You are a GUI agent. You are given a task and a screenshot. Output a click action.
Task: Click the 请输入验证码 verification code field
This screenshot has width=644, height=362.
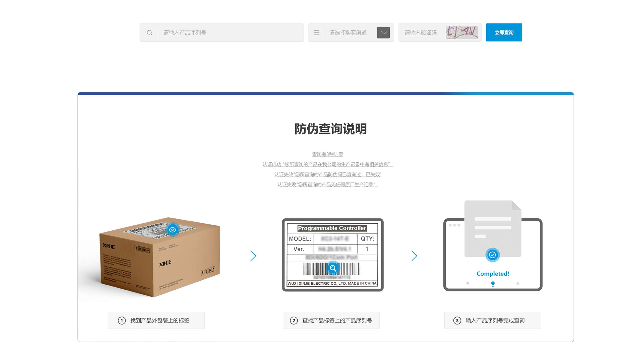[422, 32]
